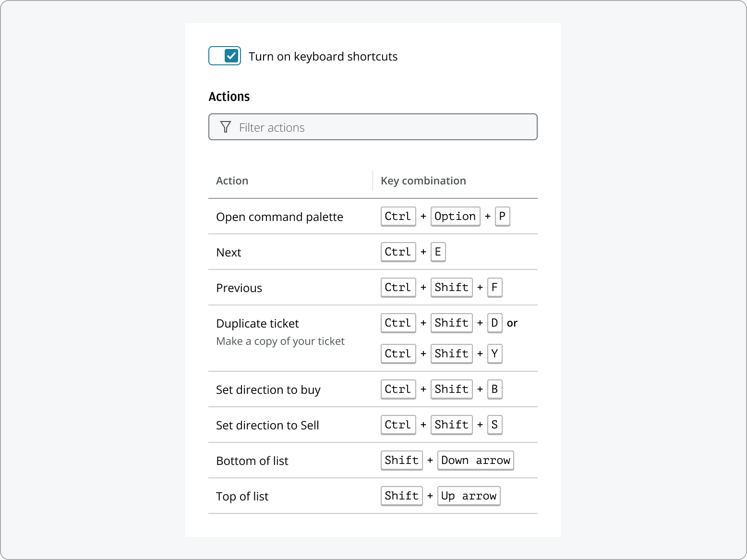747x560 pixels.
Task: Toggle the switch beside Turn on keyboard shortcuts
Action: coord(224,56)
